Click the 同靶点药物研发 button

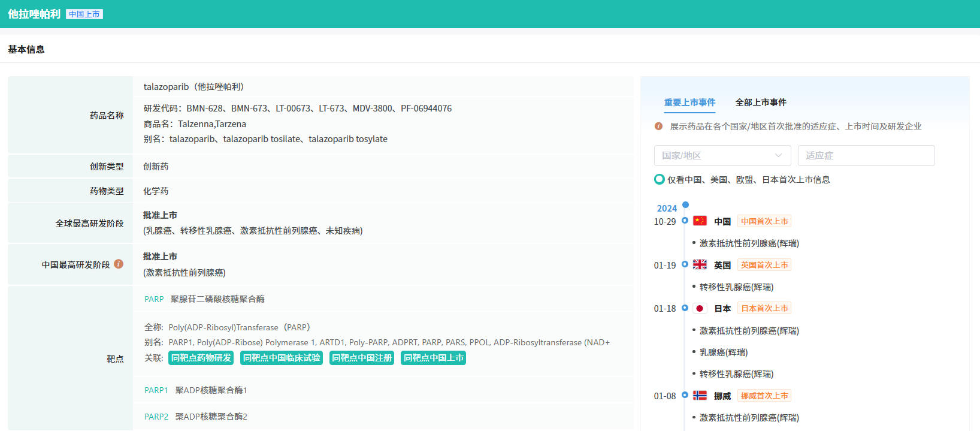201,358
